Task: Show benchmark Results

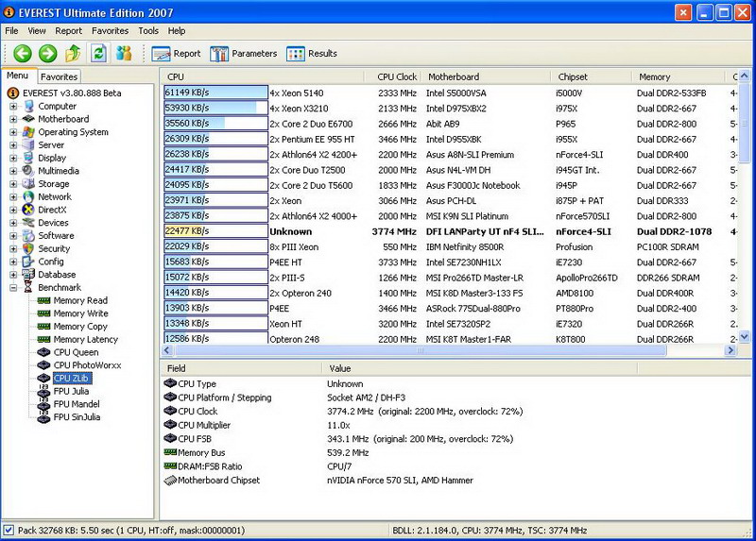Action: click(312, 54)
